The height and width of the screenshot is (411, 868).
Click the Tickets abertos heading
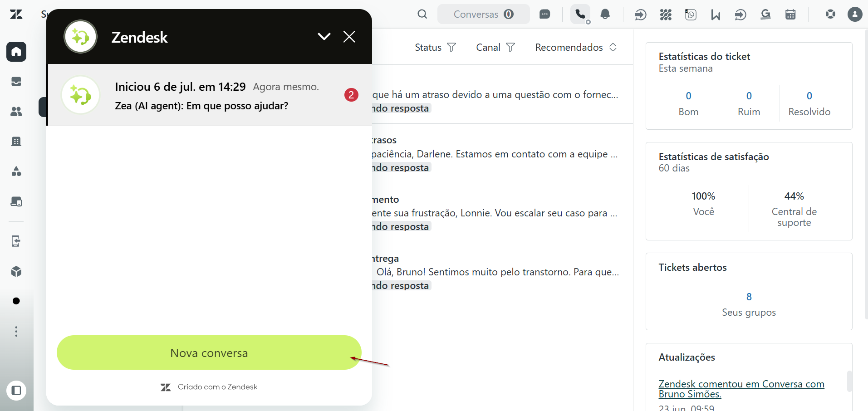coord(692,267)
